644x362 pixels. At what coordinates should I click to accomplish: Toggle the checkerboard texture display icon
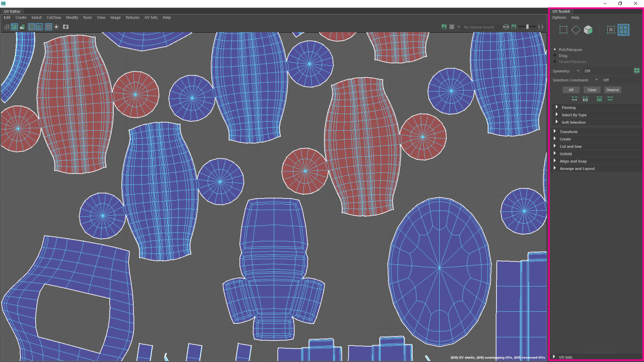452,27
